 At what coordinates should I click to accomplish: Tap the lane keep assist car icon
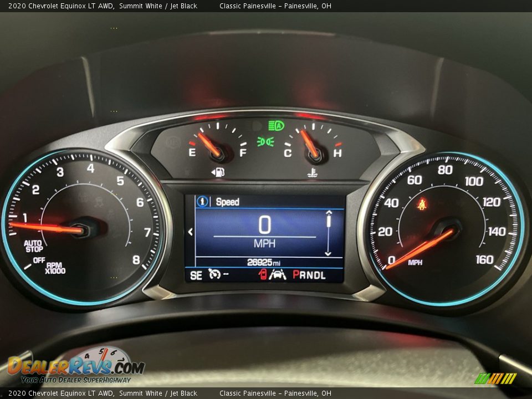click(x=278, y=274)
